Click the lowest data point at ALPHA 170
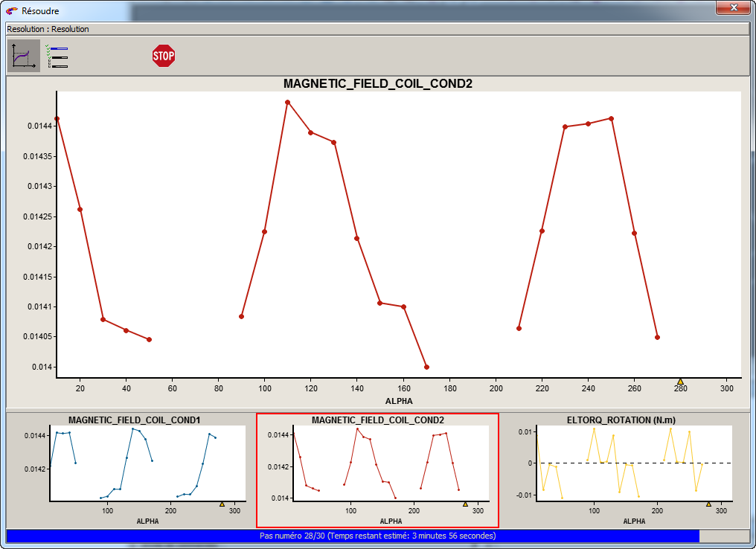Screen dimensions: 756x549 (426, 367)
